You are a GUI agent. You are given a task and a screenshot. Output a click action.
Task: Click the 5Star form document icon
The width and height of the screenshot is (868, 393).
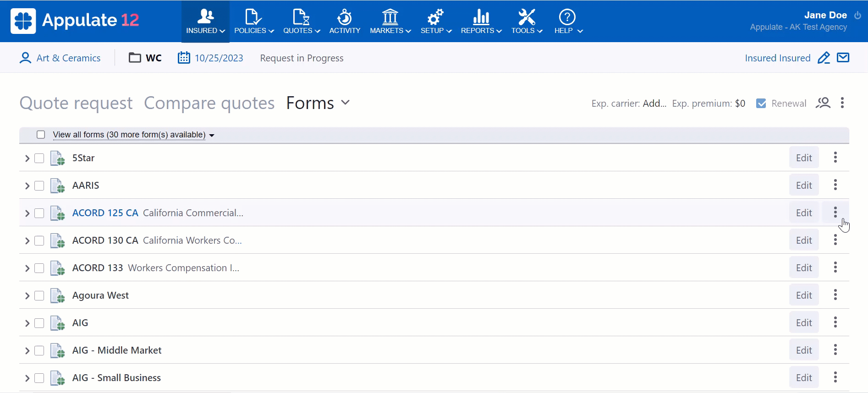click(x=57, y=158)
